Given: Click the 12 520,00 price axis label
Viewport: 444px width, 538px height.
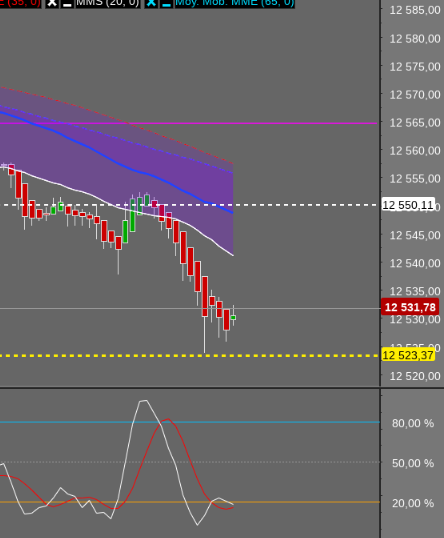Looking at the screenshot, I should coord(415,376).
